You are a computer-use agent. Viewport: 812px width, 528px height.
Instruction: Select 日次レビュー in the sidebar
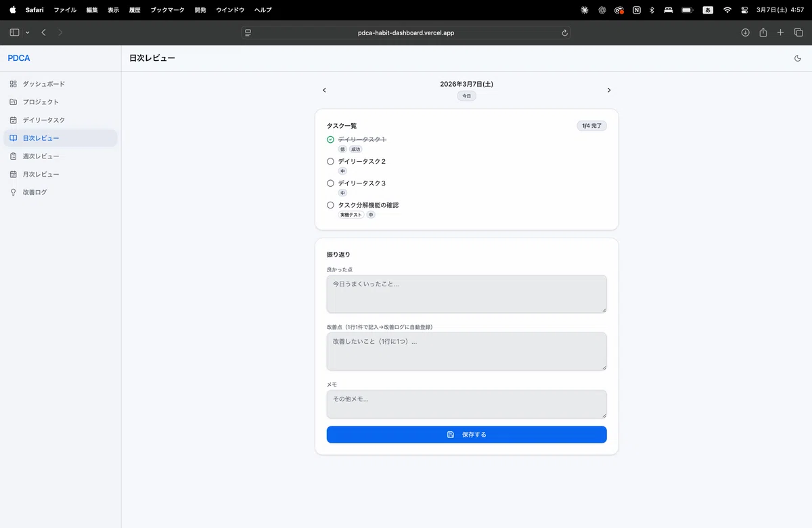(x=60, y=138)
